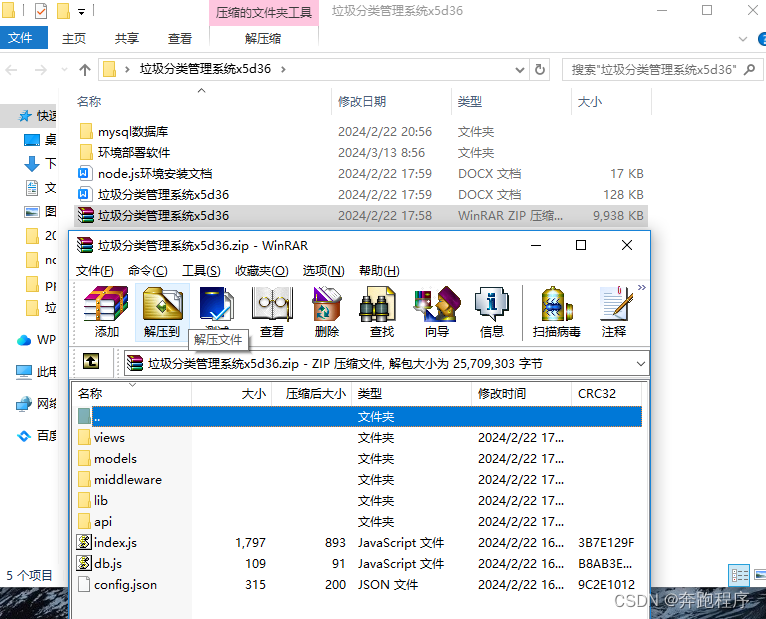Open the Options (选项) menu
766x619 pixels.
point(323,271)
